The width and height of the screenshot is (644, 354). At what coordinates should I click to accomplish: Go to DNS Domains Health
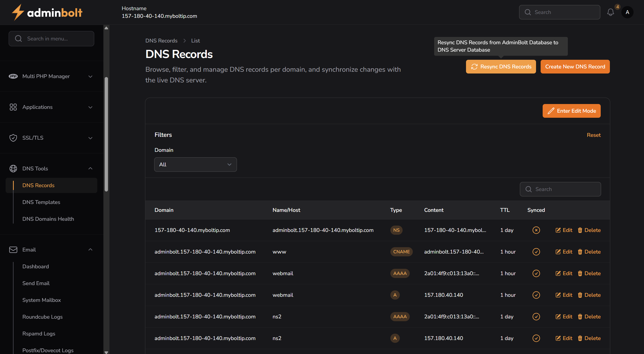coord(48,219)
